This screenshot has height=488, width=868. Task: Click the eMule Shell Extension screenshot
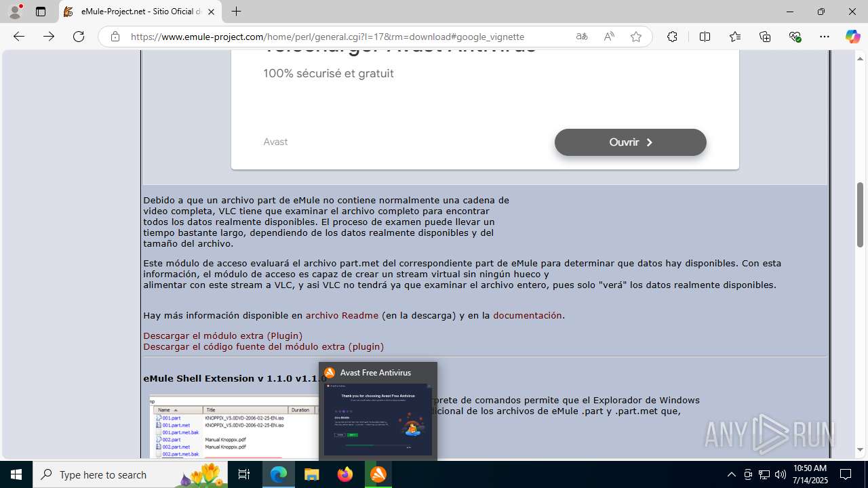[x=234, y=426]
